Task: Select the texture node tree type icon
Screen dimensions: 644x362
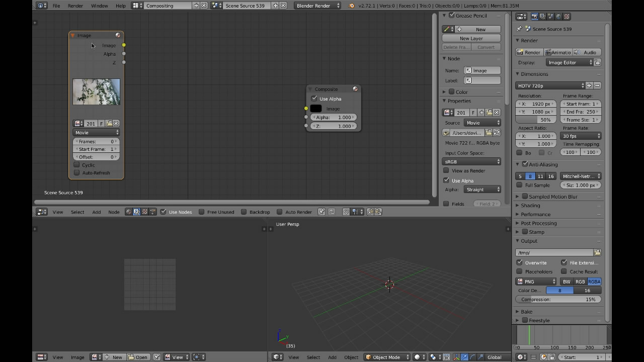Action: click(144, 212)
